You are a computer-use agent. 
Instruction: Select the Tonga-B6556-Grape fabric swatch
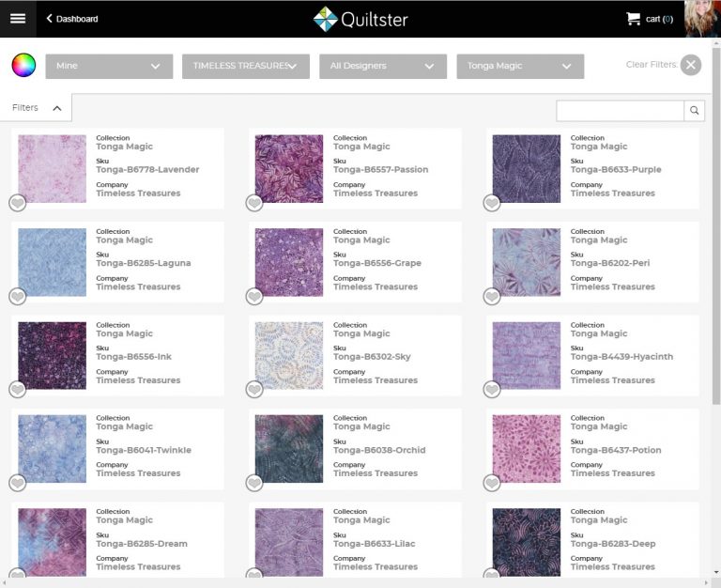pos(289,262)
